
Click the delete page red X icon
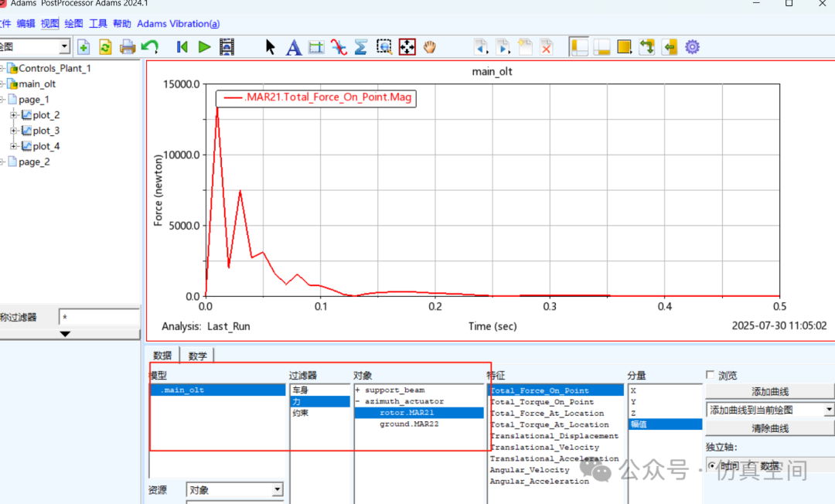coord(547,47)
